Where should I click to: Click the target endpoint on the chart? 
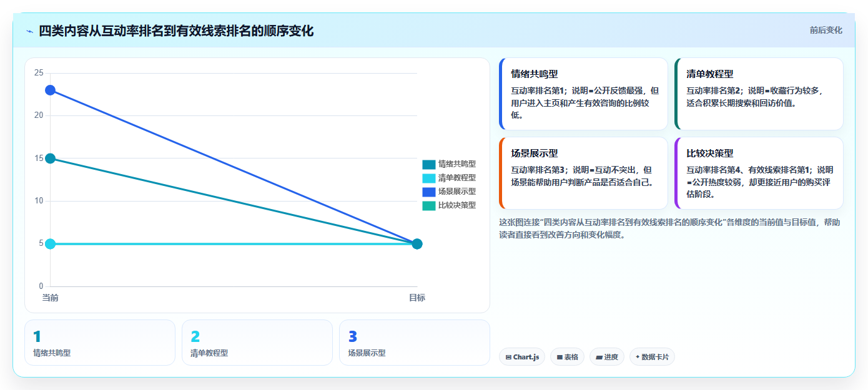(417, 244)
